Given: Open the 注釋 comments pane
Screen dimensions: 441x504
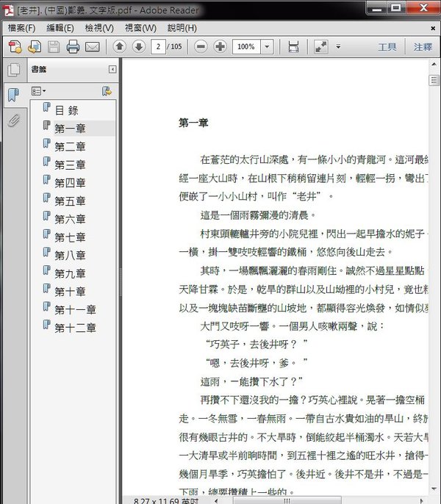Looking at the screenshot, I should [423, 47].
